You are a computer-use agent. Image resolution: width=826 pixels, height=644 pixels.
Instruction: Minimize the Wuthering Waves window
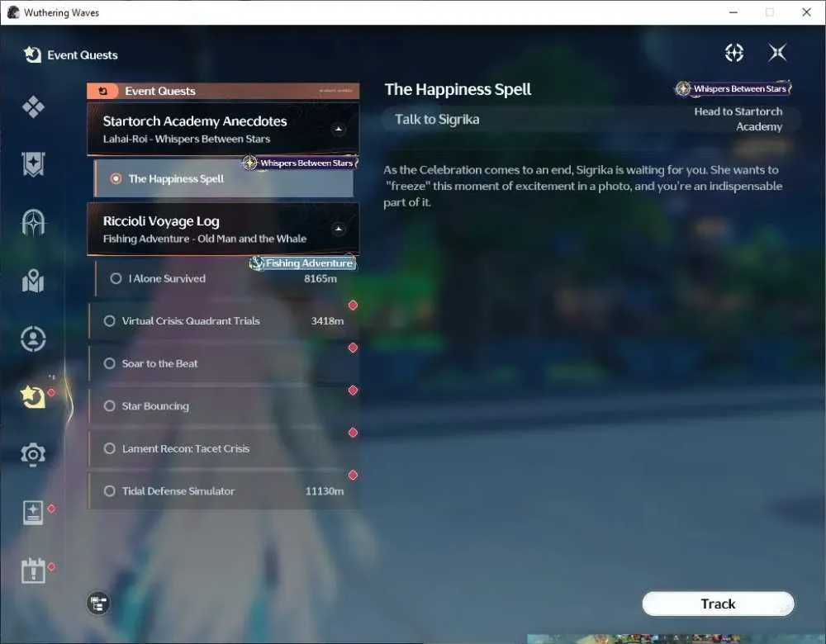click(x=733, y=12)
